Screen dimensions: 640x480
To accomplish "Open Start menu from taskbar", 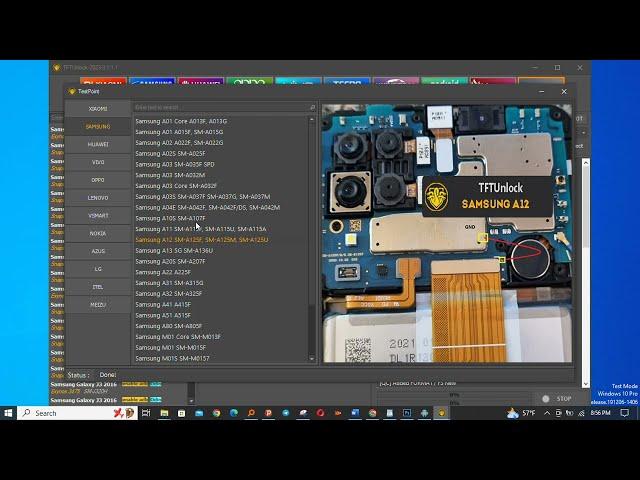I will pyautogui.click(x=8, y=413).
